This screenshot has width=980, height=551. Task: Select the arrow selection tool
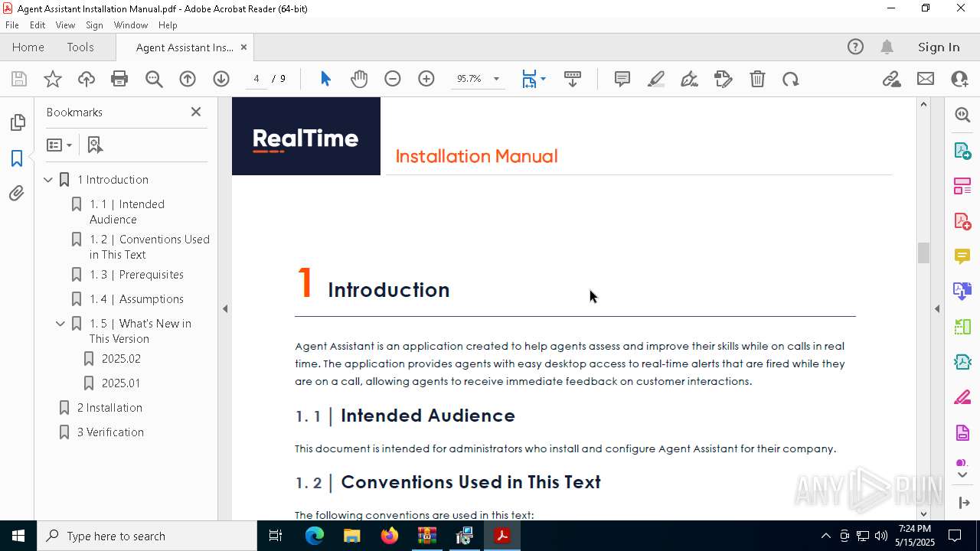click(325, 79)
